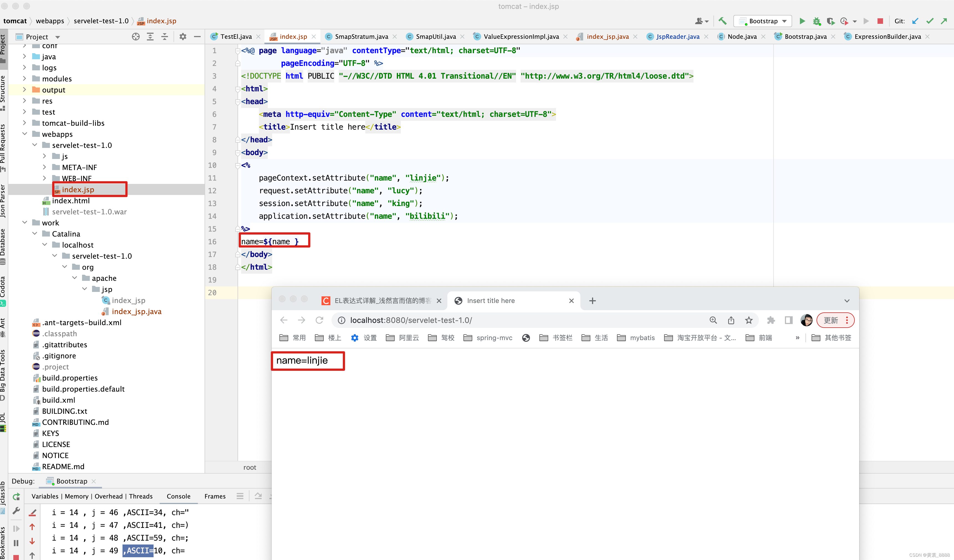954x560 pixels.
Task: Click Git update project arrow
Action: click(x=915, y=21)
